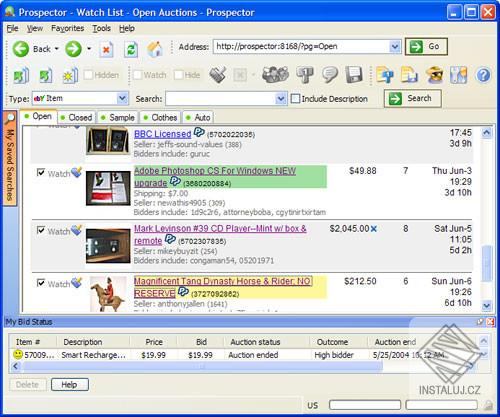Click the Stop page icon with red X
Image resolution: width=500 pixels, height=417 pixels.
point(106,49)
